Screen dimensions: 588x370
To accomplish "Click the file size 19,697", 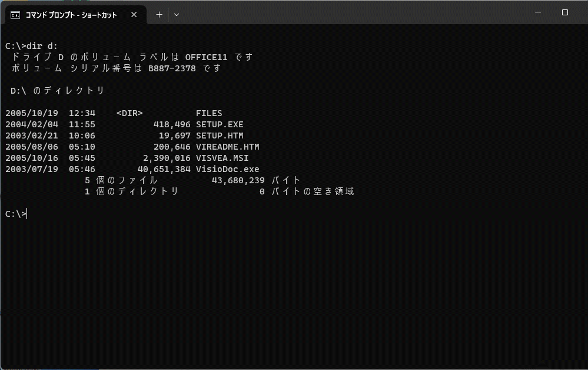I will 175,136.
